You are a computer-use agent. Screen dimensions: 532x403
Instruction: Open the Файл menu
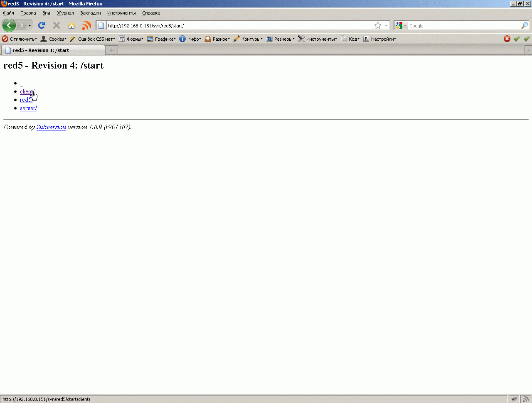tap(9, 13)
